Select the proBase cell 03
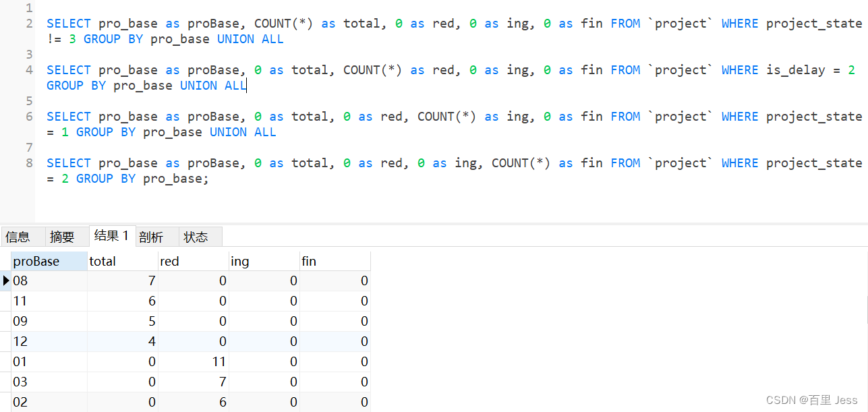 click(49, 382)
